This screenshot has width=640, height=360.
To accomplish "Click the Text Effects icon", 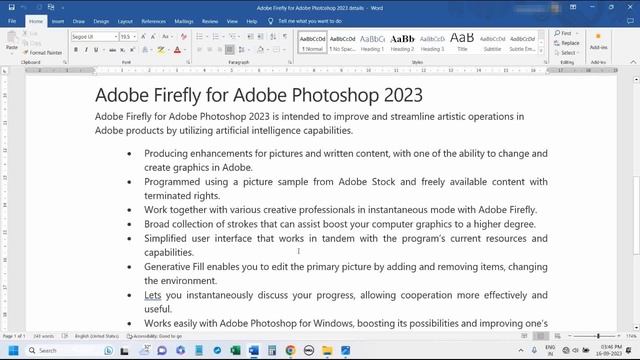I will click(145, 50).
